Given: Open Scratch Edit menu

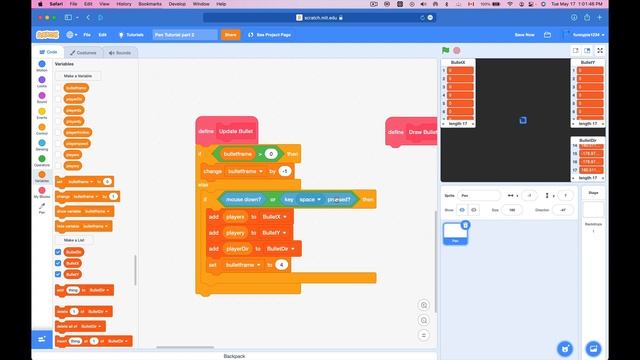Looking at the screenshot, I should (102, 35).
